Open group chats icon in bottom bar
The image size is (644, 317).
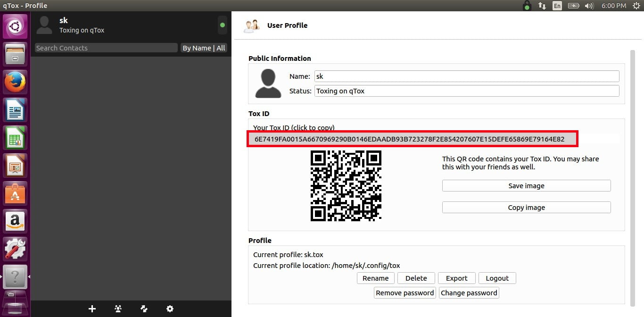point(118,309)
